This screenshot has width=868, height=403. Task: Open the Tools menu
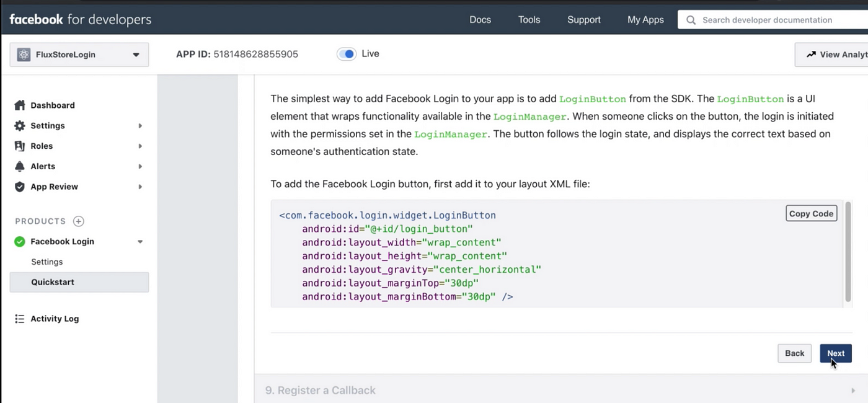coord(529,20)
